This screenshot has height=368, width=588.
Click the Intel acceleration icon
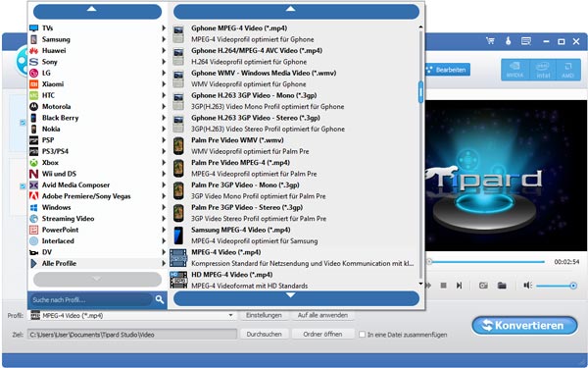(543, 70)
